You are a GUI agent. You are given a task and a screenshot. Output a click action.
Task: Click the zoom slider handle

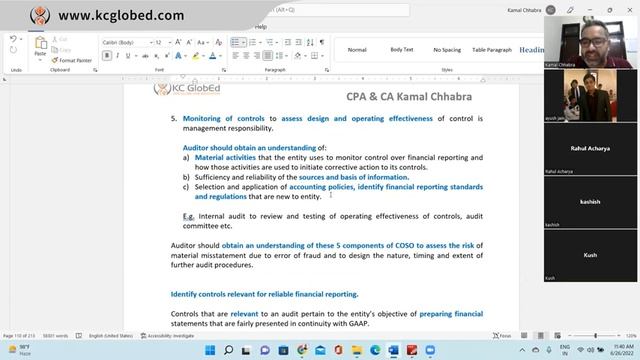pos(596,336)
